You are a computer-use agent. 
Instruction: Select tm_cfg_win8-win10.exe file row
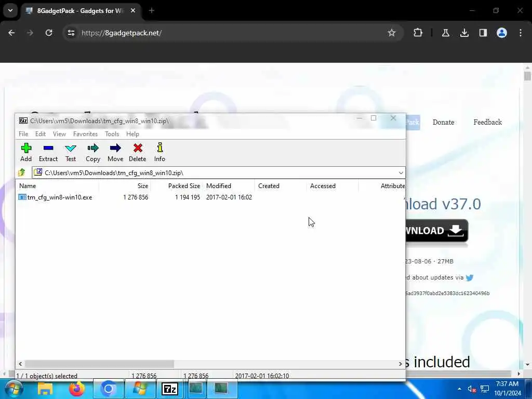(x=55, y=197)
